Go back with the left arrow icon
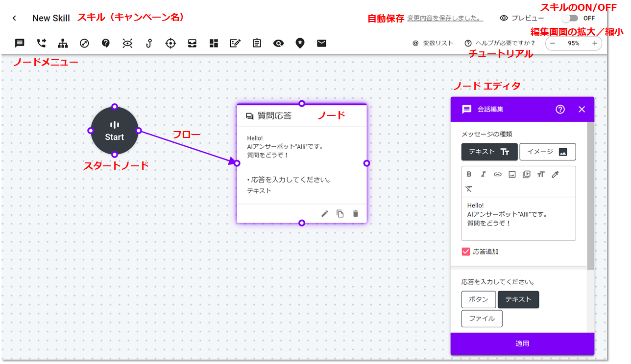This screenshot has width=631, height=364. (x=14, y=18)
